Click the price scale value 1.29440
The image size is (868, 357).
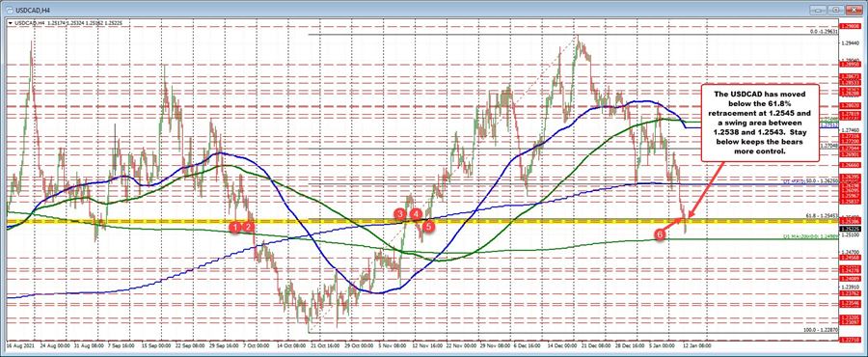tap(852, 43)
